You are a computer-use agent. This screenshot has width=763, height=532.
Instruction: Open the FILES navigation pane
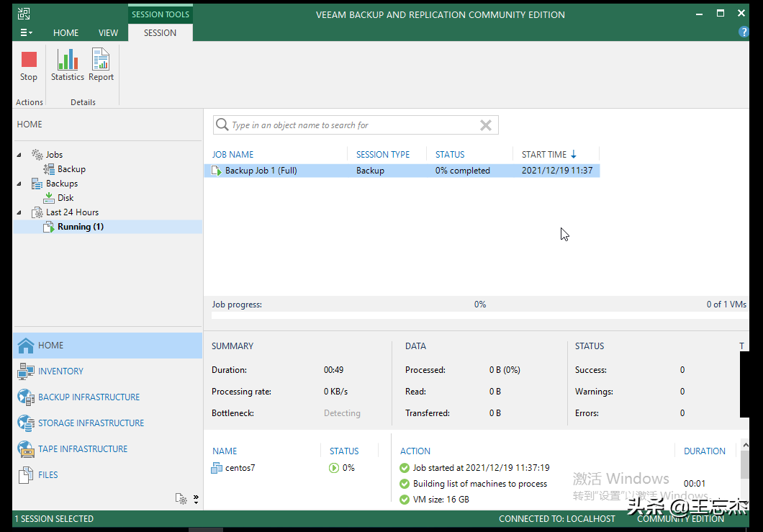pyautogui.click(x=107, y=475)
